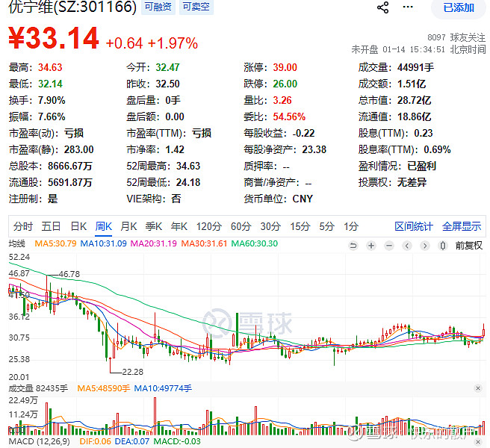
Task: Click the 跌停 value 26.00
Action: (x=285, y=84)
